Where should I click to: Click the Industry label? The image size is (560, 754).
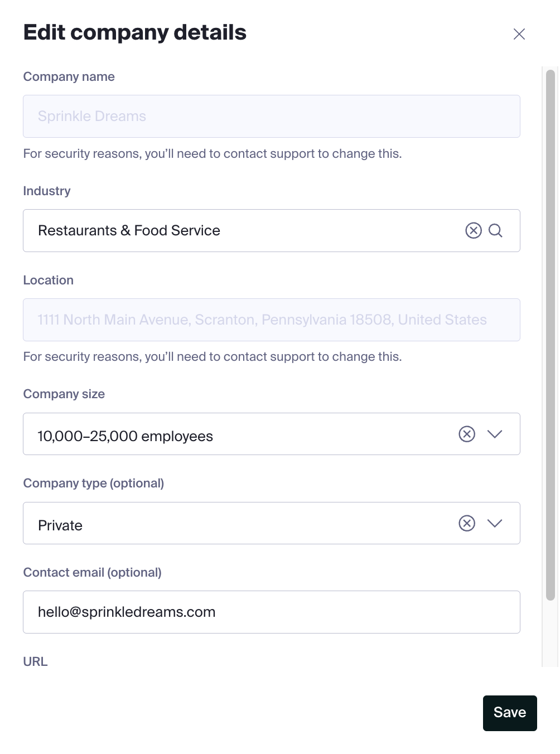pyautogui.click(x=47, y=191)
